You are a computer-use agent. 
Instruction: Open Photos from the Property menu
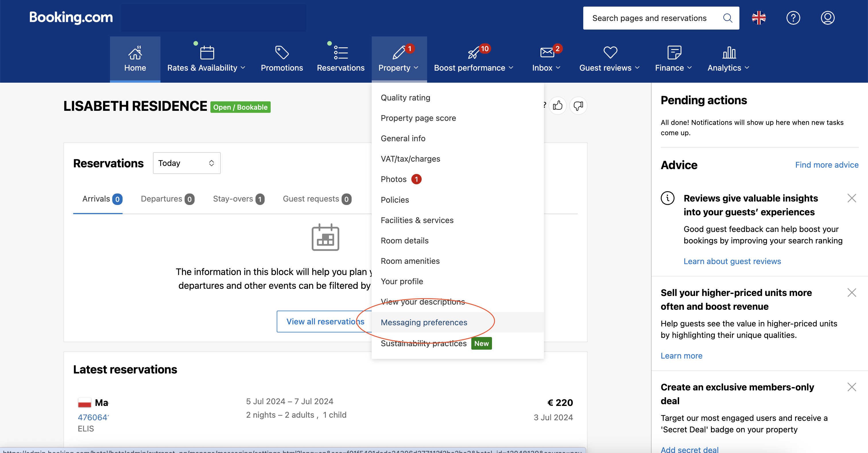click(457, 179)
